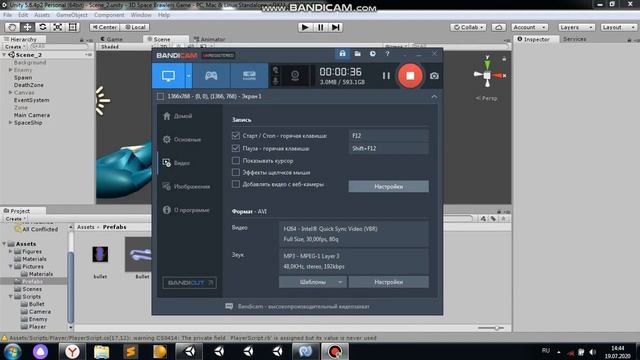Enable Добавлять видео с веб-камеры checkbox

pyautogui.click(x=236, y=184)
